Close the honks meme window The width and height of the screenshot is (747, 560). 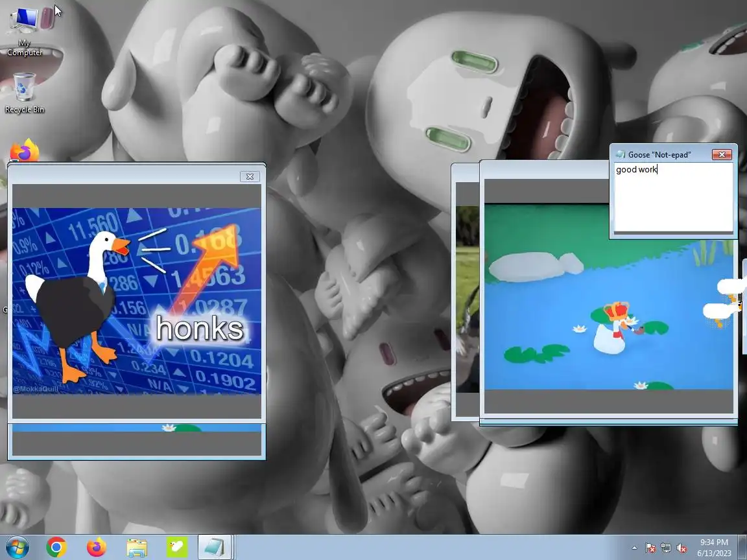250,177
